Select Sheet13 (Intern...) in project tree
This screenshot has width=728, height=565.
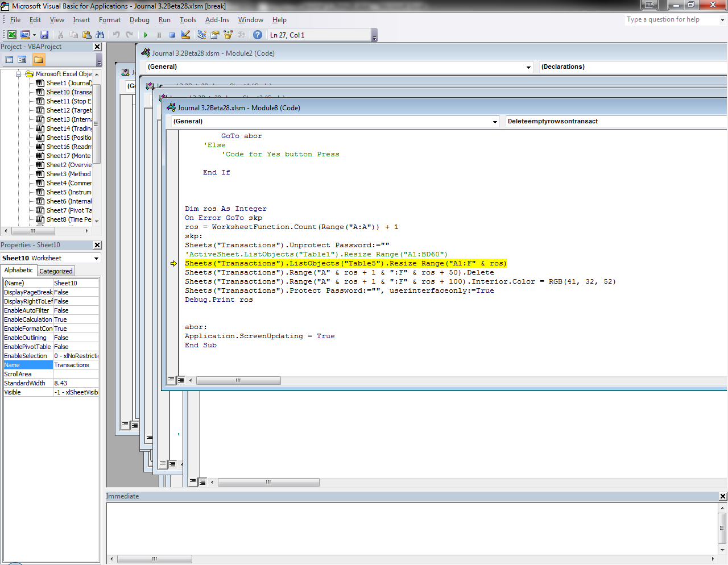click(69, 119)
